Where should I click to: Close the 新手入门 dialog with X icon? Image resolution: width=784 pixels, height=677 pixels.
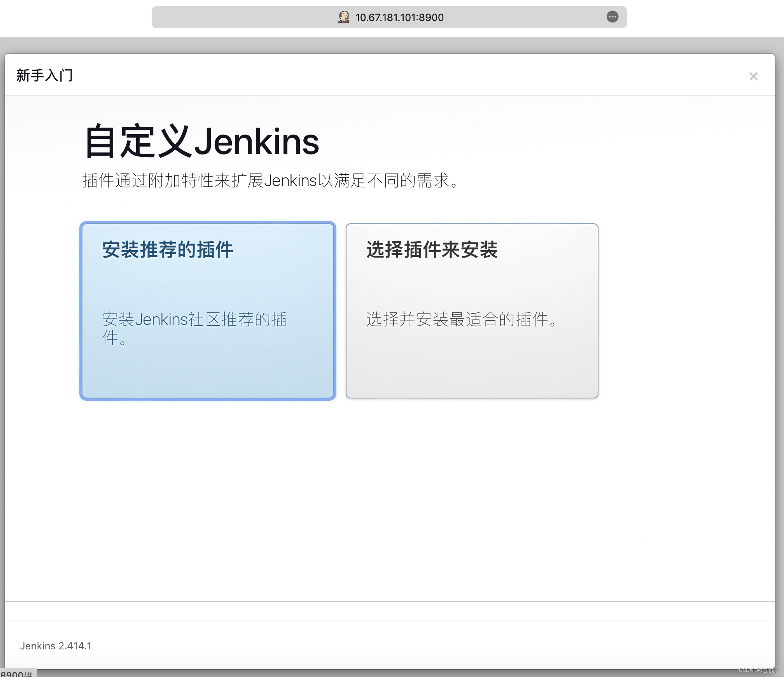click(x=753, y=76)
